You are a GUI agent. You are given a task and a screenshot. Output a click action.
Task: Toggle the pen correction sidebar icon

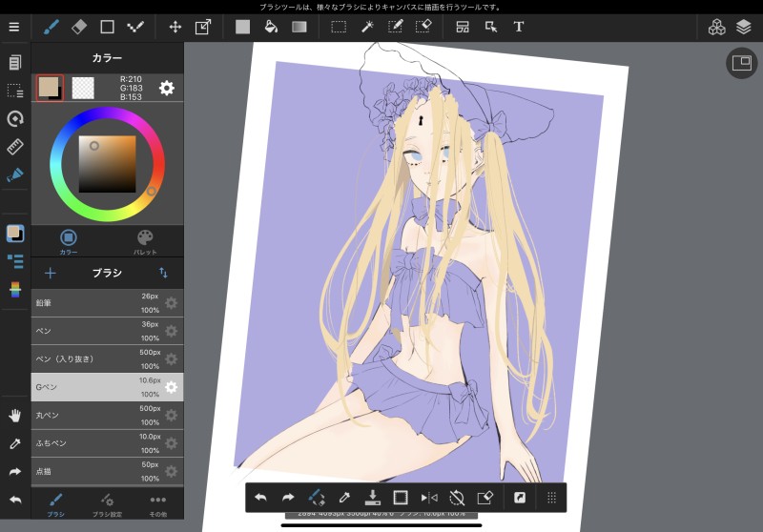click(x=15, y=174)
